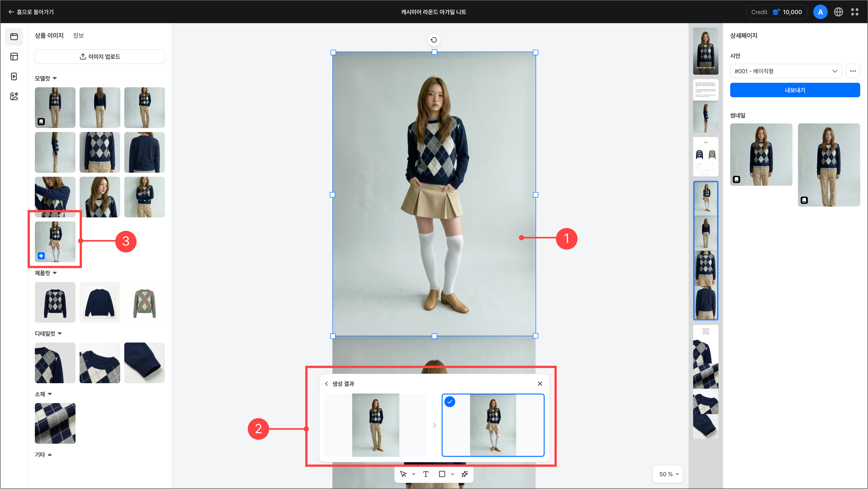Select the argyle front close-up model thumbnail
The image size is (868, 489).
(x=100, y=152)
